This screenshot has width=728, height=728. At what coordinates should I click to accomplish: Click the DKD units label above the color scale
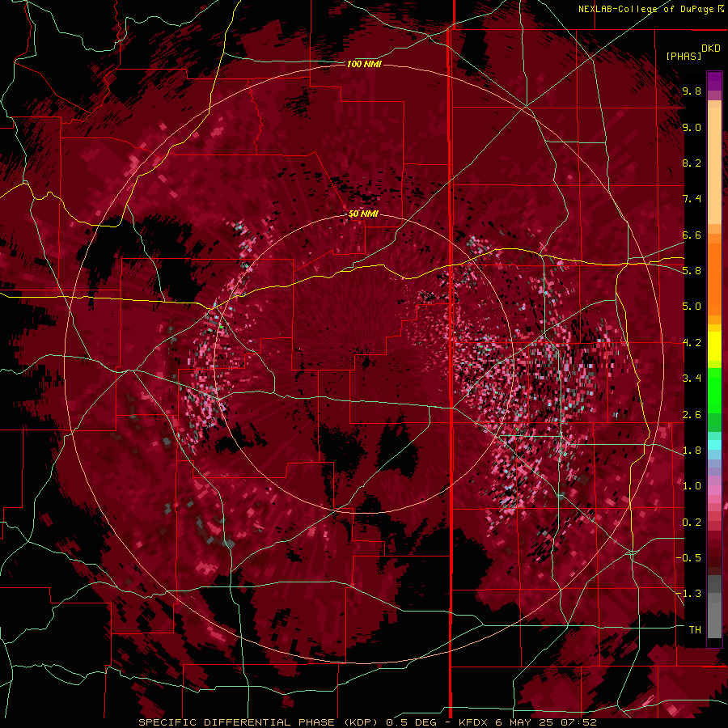point(710,49)
